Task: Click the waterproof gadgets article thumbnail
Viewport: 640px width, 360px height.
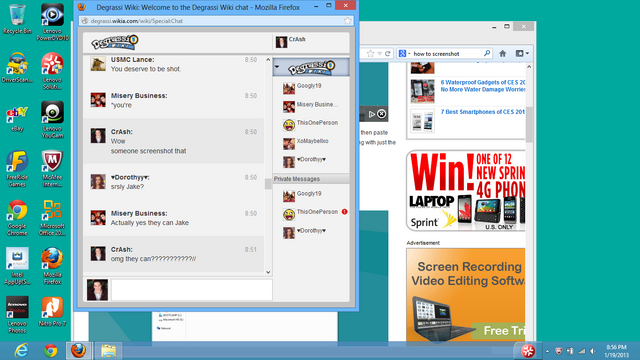Action: (422, 91)
